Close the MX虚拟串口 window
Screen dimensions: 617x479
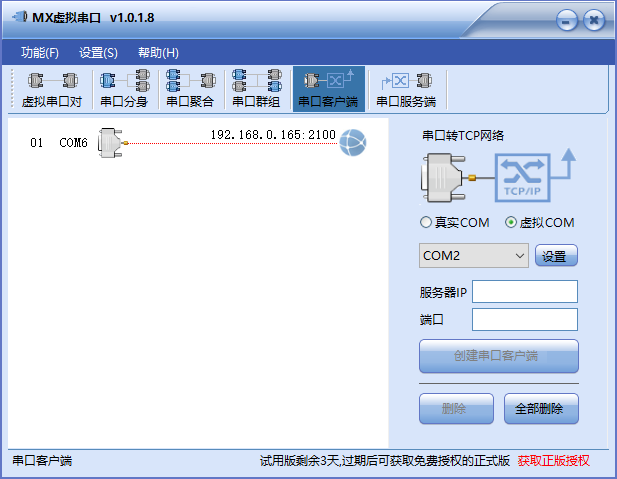coord(594,20)
